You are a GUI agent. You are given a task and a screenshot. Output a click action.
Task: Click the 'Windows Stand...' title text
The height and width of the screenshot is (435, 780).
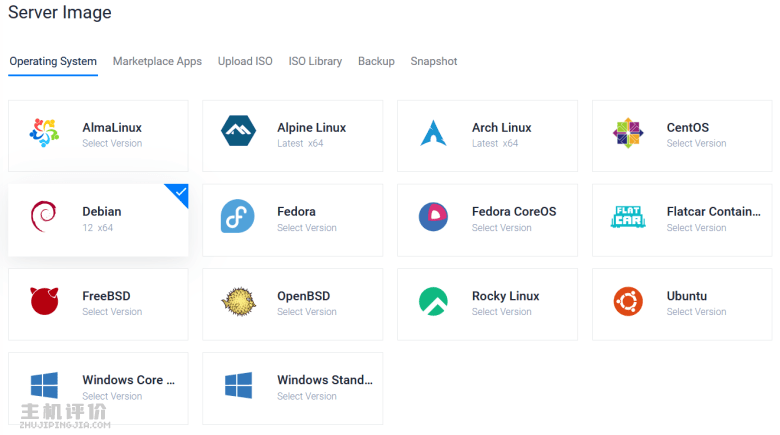click(x=325, y=380)
